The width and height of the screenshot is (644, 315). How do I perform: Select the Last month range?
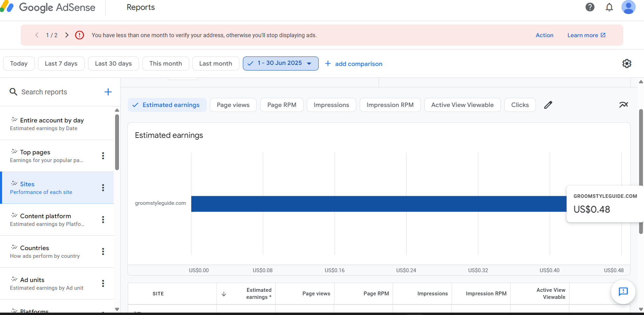coord(216,63)
